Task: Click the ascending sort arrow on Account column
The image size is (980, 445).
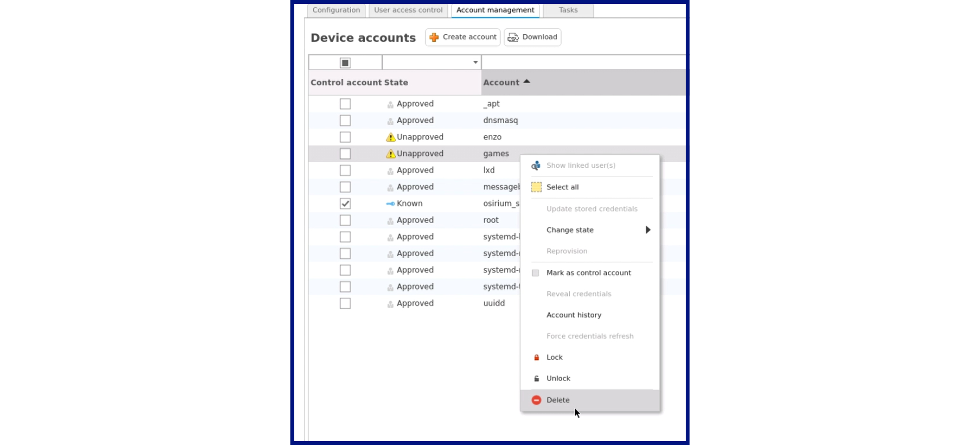Action: tap(527, 82)
